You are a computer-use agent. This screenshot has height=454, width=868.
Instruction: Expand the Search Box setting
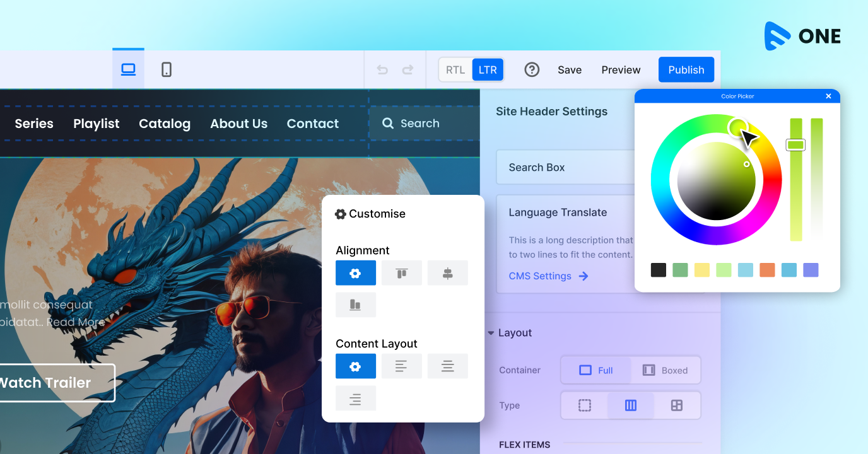pyautogui.click(x=565, y=167)
